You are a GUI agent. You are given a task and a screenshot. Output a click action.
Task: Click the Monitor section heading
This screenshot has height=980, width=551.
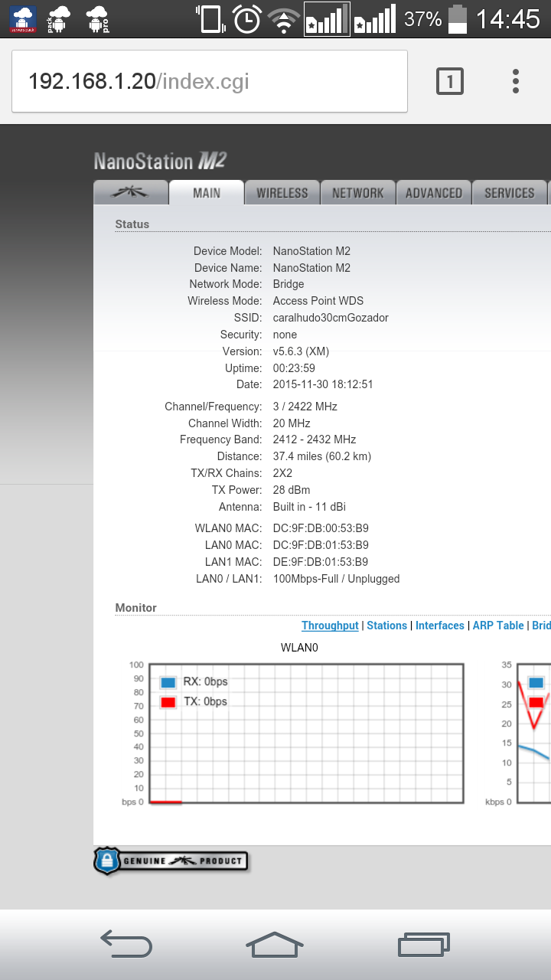click(136, 608)
